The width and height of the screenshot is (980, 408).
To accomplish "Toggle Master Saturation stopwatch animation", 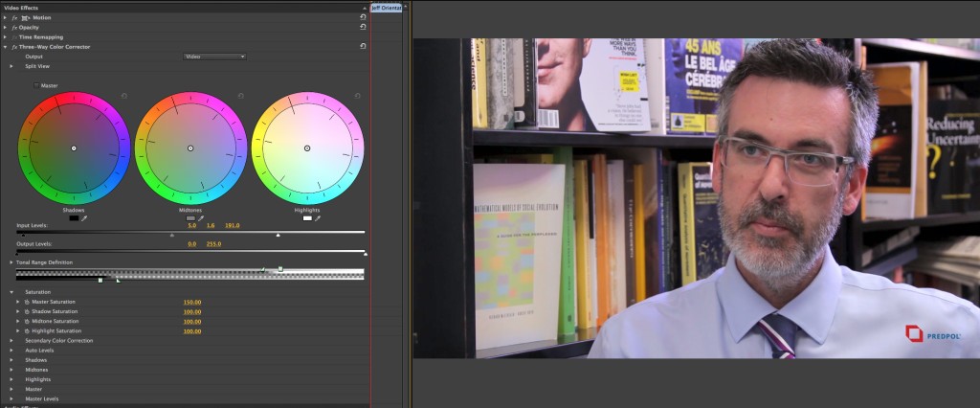I will point(27,302).
